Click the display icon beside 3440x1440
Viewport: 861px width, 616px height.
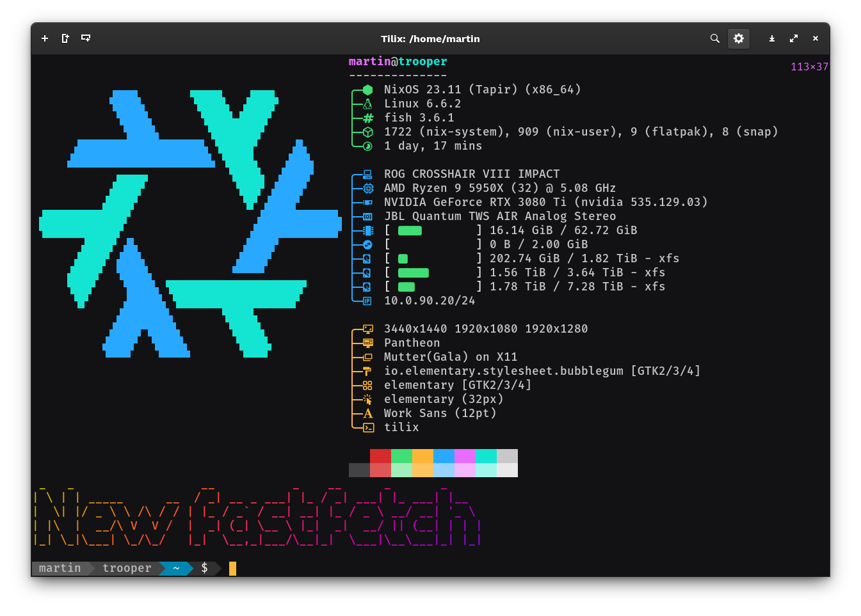pyautogui.click(x=367, y=329)
